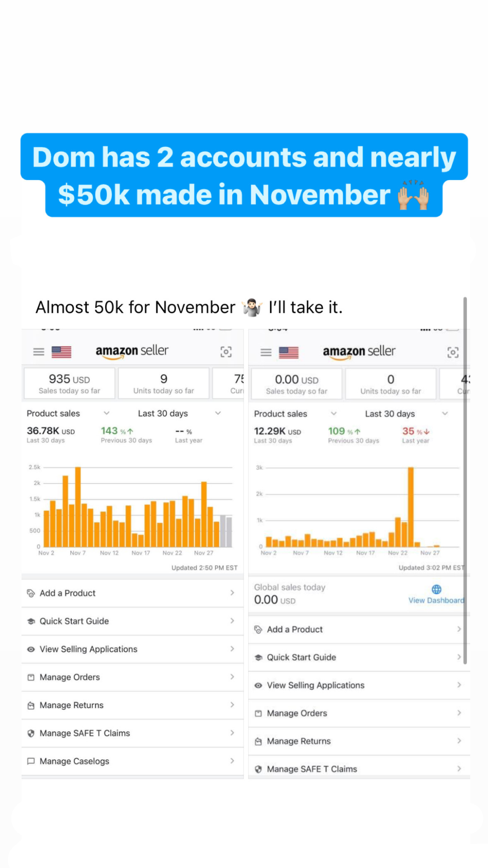Open Manage Orders in left panel
This screenshot has width=488, height=868.
pos(70,677)
